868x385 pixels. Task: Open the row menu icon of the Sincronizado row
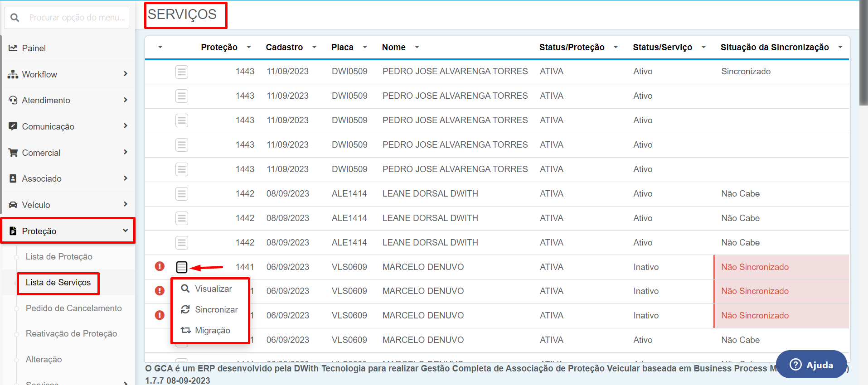tap(182, 72)
